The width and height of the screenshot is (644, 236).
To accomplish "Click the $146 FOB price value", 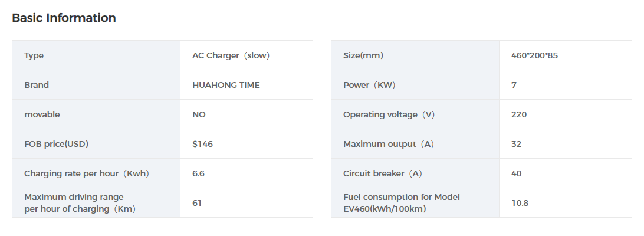I will coord(202,144).
